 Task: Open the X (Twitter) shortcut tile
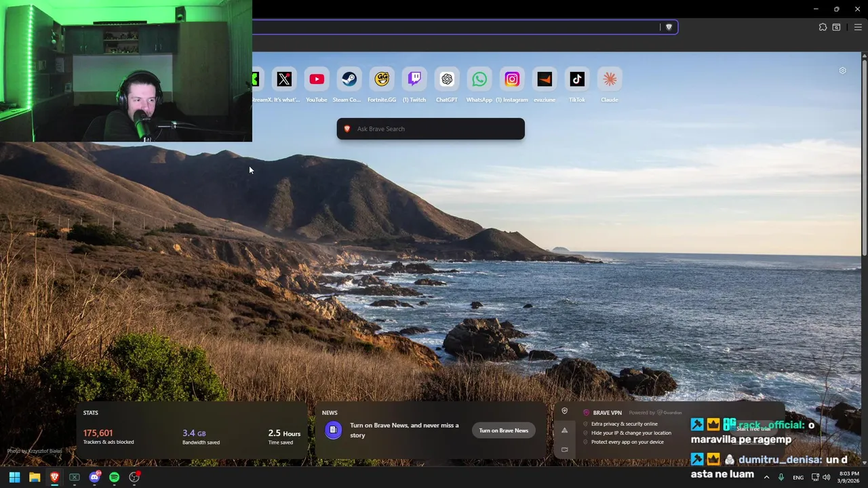pyautogui.click(x=284, y=79)
